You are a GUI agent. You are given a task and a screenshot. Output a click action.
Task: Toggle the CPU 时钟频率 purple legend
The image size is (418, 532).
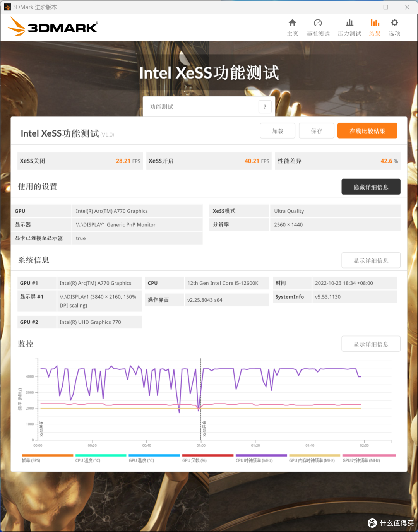pyautogui.click(x=261, y=458)
